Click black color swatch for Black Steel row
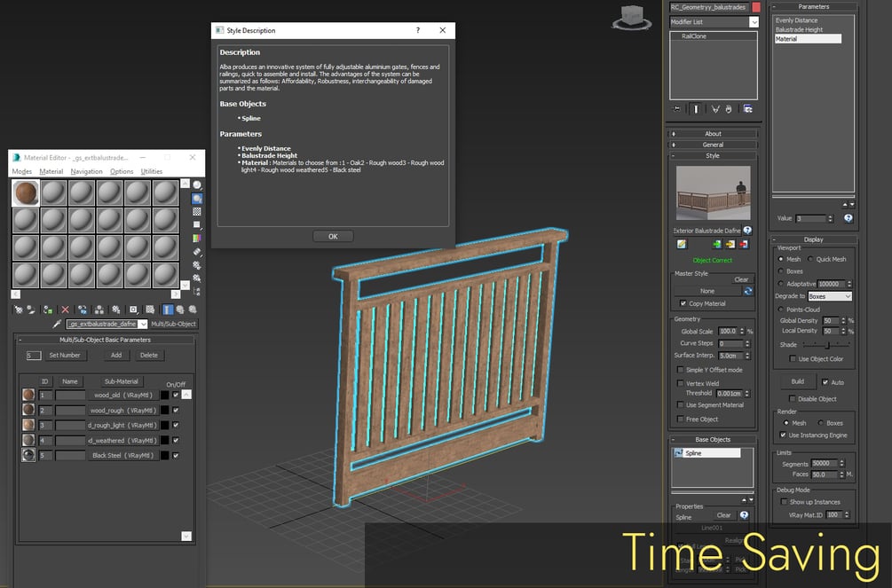 (165, 456)
